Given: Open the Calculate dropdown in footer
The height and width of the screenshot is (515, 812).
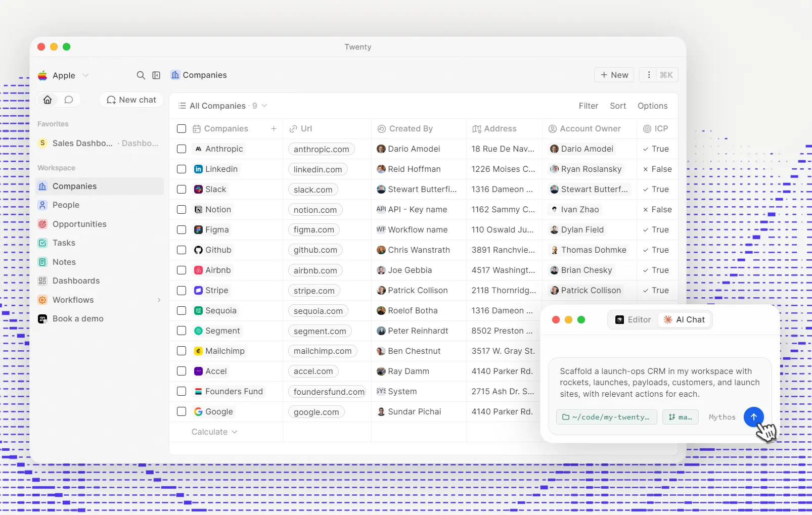Looking at the screenshot, I should click(x=214, y=432).
